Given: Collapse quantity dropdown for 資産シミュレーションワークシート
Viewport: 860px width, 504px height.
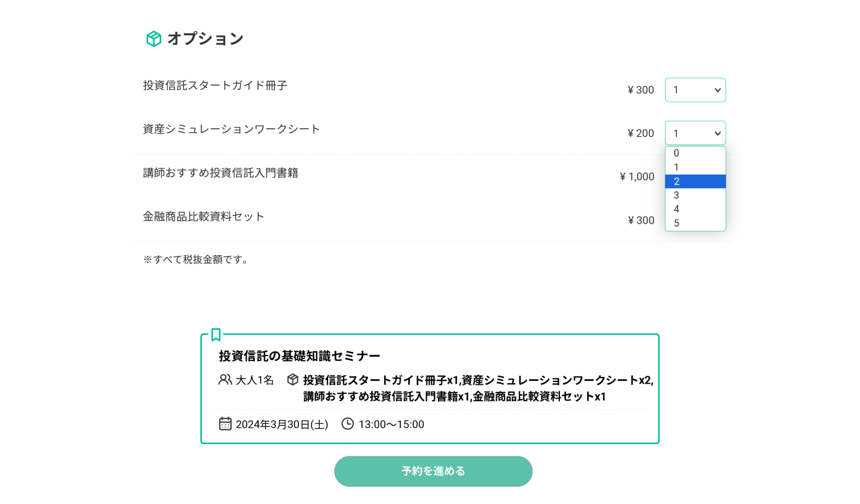Looking at the screenshot, I should [695, 133].
